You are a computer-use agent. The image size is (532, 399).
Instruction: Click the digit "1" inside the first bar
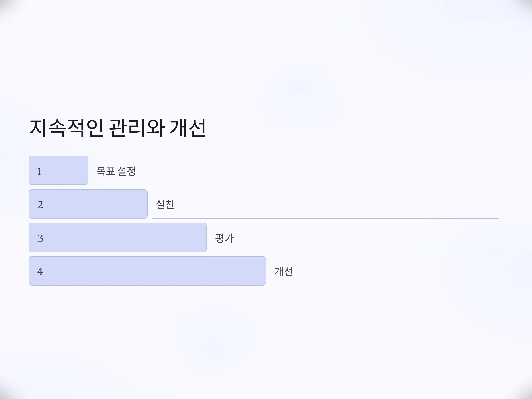point(39,172)
